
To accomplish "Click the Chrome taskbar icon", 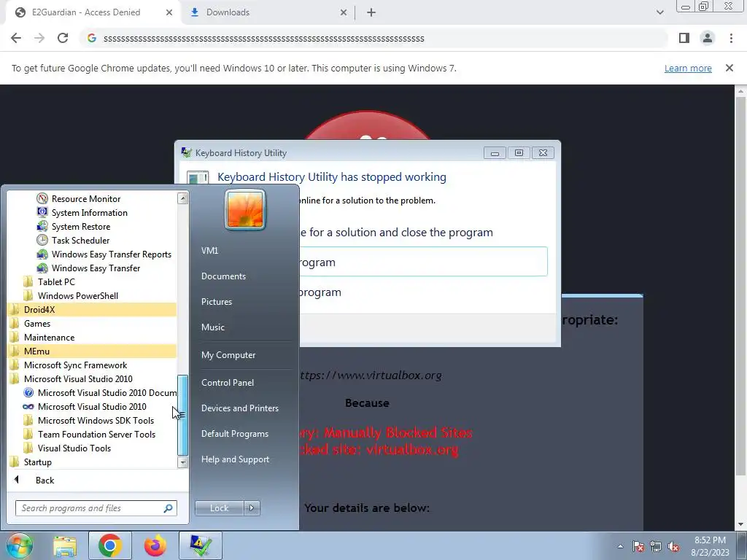I will coord(110,546).
